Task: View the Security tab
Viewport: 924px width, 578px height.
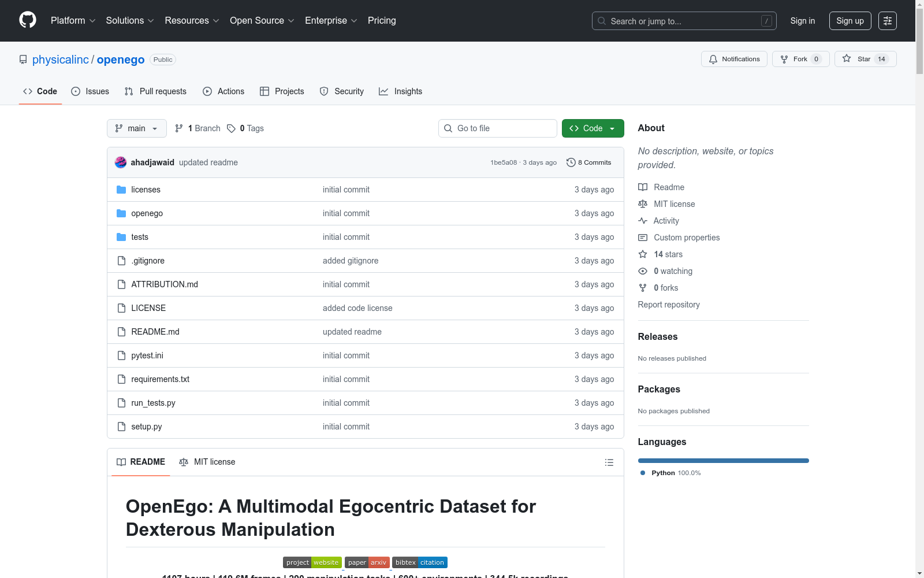Action: [x=342, y=91]
